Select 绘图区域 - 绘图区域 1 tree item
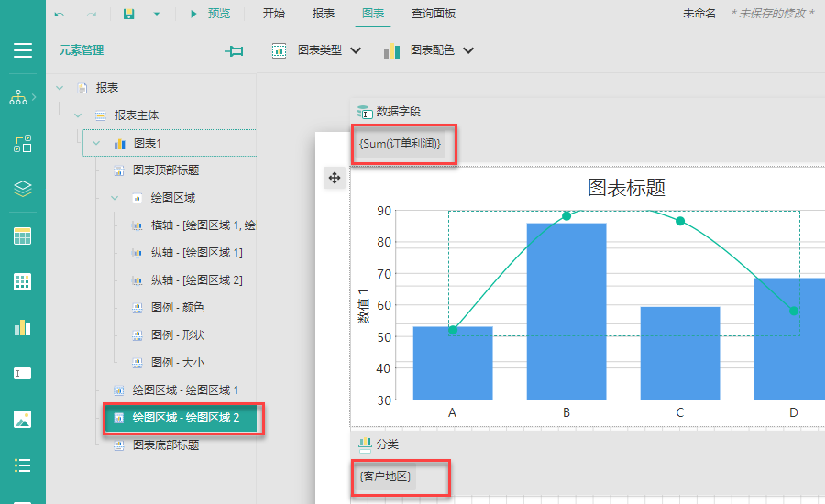The width and height of the screenshot is (825, 504). point(186,389)
